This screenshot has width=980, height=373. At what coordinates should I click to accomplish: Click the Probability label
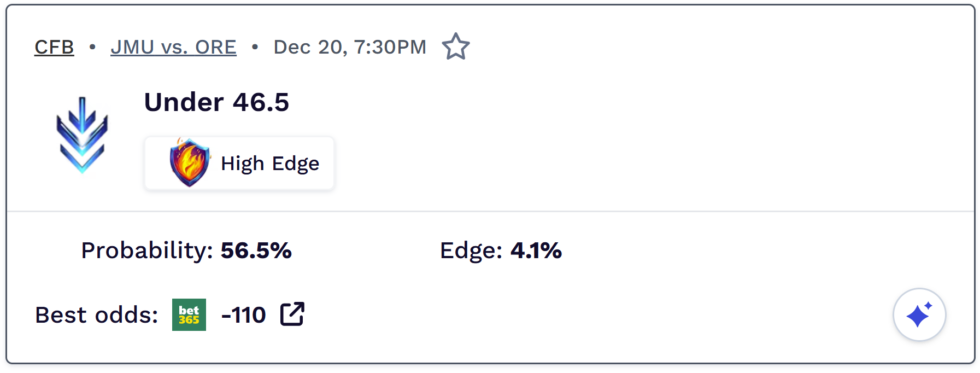pos(146,250)
